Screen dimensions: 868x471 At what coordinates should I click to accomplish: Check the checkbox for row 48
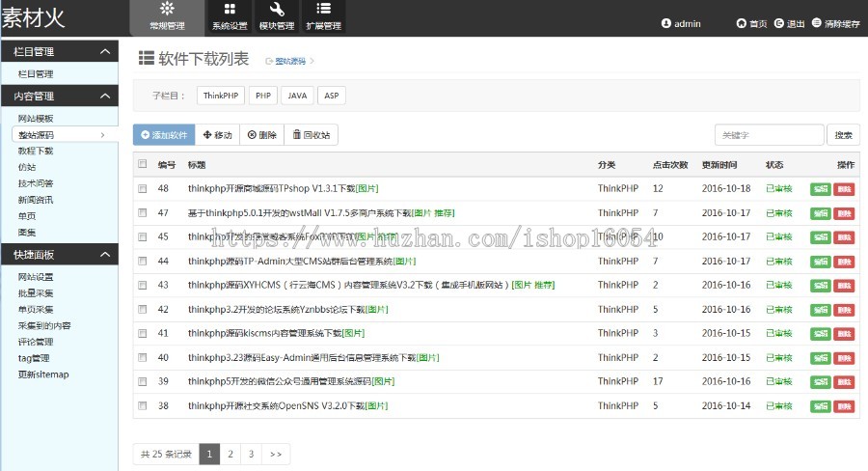pos(143,188)
